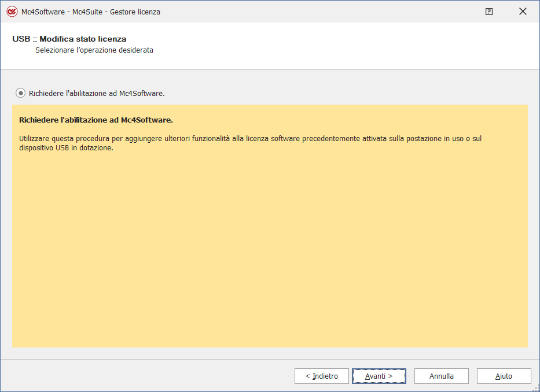The width and height of the screenshot is (540, 392).
Task: Click the bold heading inside the yellow panel
Action: click(96, 120)
